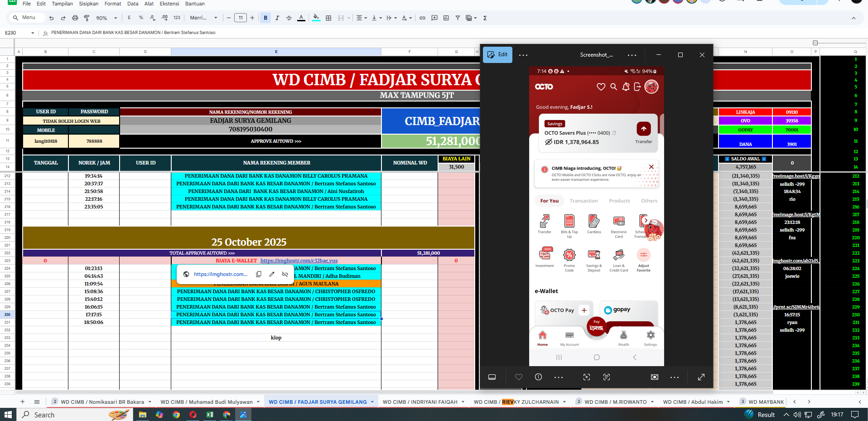This screenshot has width=868, height=421.
Task: Open Muhamad Budi Mulyawan tab dropdown arrow
Action: click(x=258, y=402)
